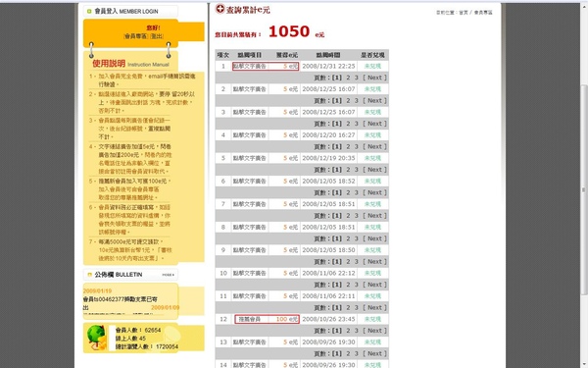Click 未兌現 status in row 12 推薦會員

pyautogui.click(x=372, y=319)
